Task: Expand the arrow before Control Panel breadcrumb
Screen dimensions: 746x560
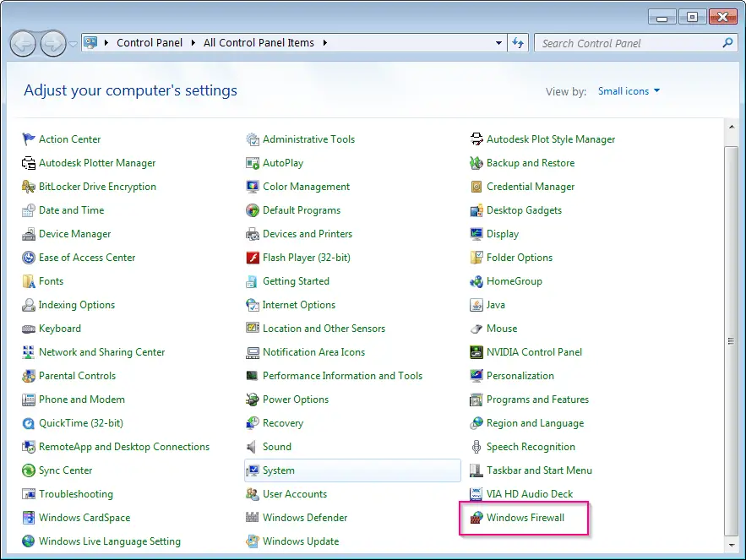Action: click(x=106, y=43)
